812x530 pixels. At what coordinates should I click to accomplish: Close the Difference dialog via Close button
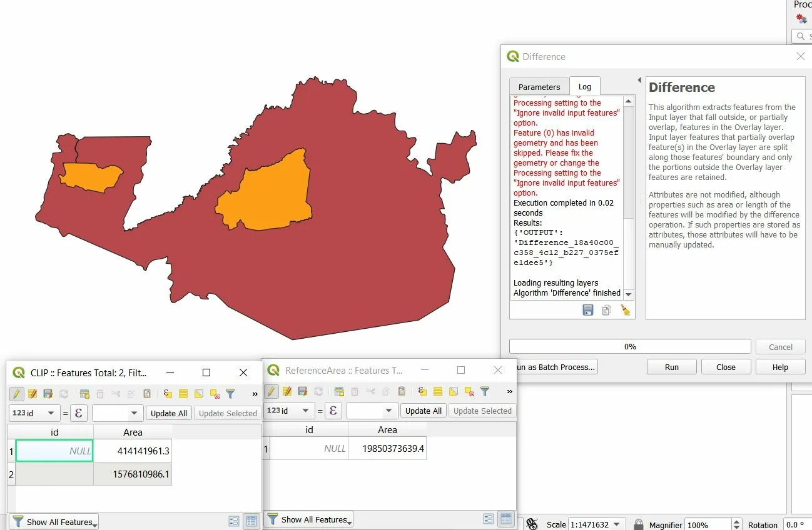(726, 367)
